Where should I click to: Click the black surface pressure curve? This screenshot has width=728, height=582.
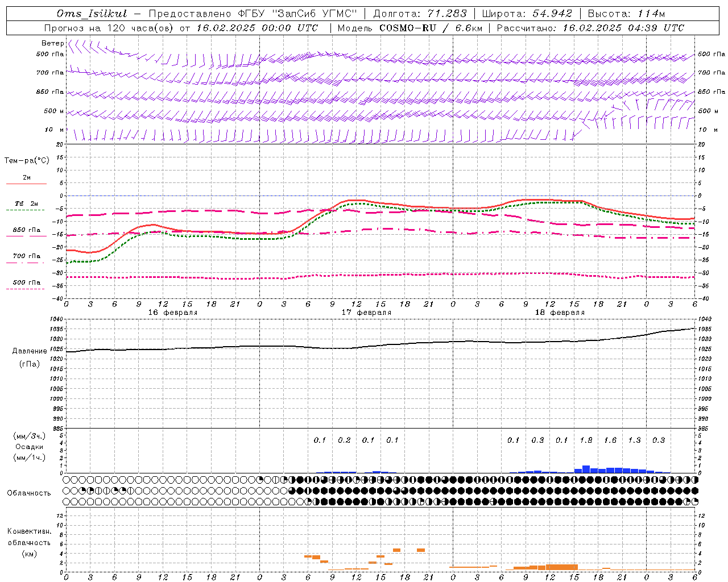381,346
